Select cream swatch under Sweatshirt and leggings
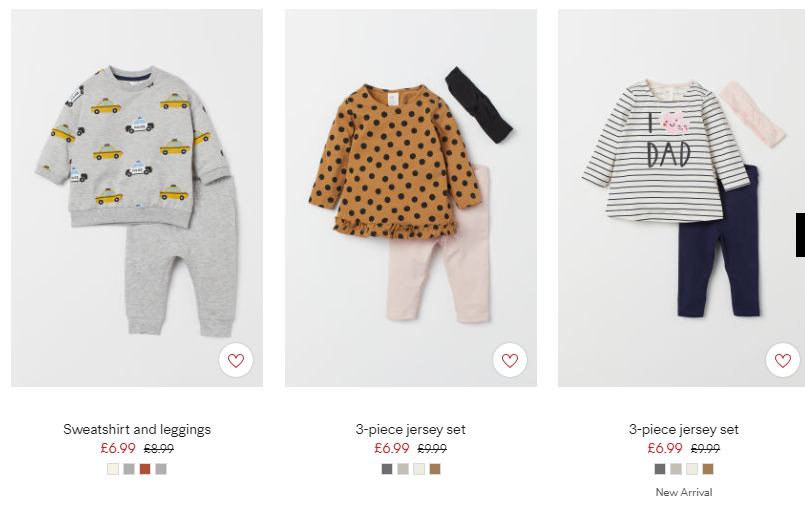805x512 pixels. click(x=113, y=469)
